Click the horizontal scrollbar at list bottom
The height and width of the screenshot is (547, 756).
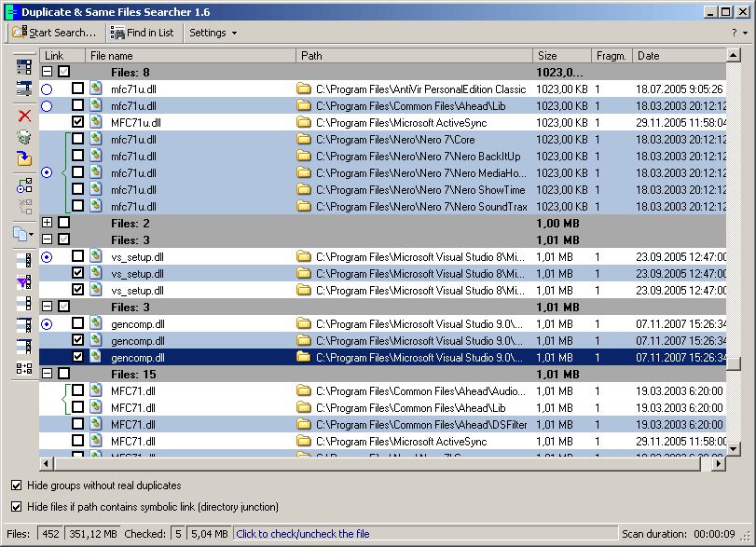click(x=373, y=462)
